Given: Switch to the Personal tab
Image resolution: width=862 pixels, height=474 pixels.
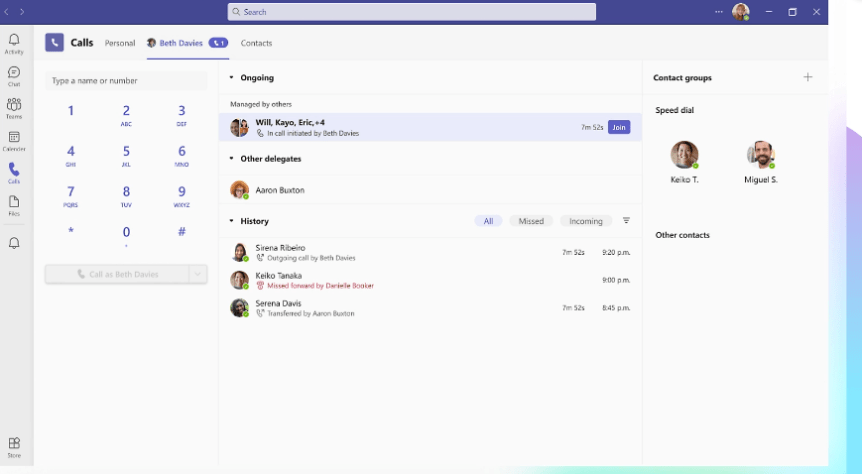Looking at the screenshot, I should coord(120,43).
